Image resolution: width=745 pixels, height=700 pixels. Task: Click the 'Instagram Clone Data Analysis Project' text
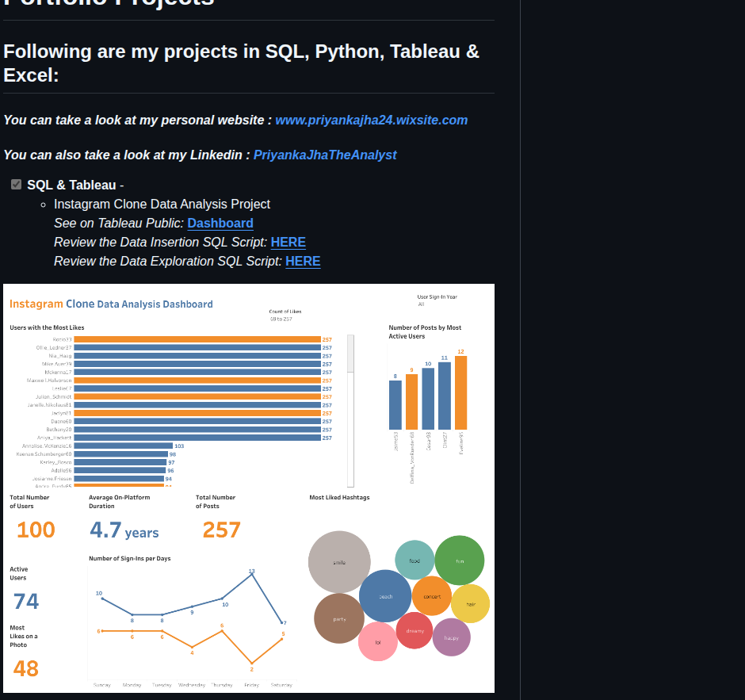pos(162,205)
